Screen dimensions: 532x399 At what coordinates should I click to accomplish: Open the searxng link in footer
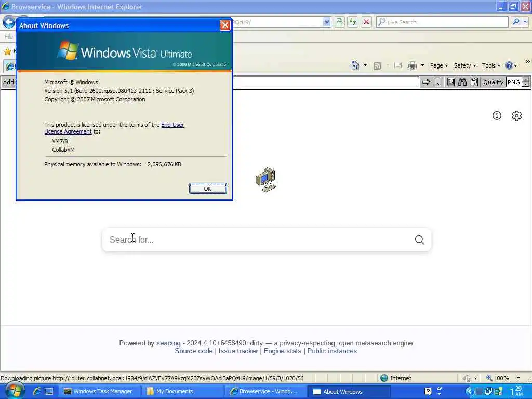[168, 343]
